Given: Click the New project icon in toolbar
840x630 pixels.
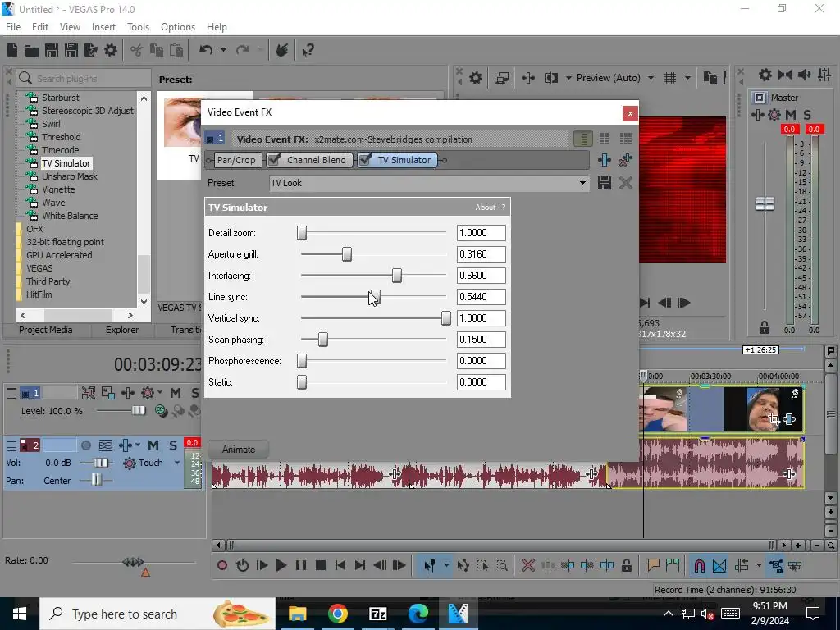Looking at the screenshot, I should tap(12, 50).
